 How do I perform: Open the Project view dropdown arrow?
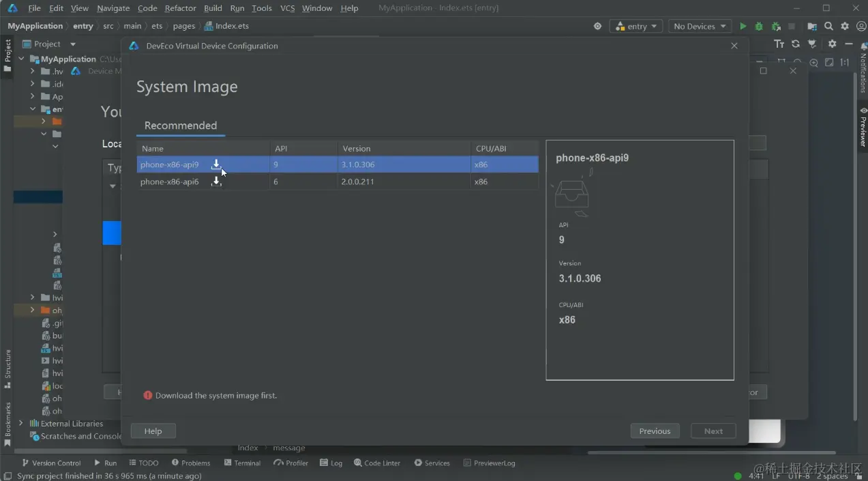point(73,44)
